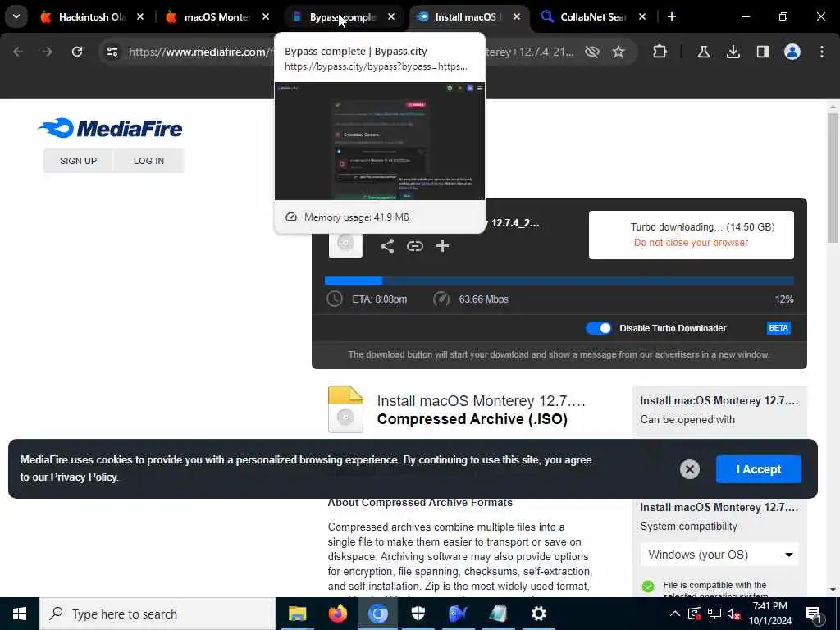The image size is (840, 630).
Task: Select the Install macOS MediaFire tab
Action: coord(468,17)
